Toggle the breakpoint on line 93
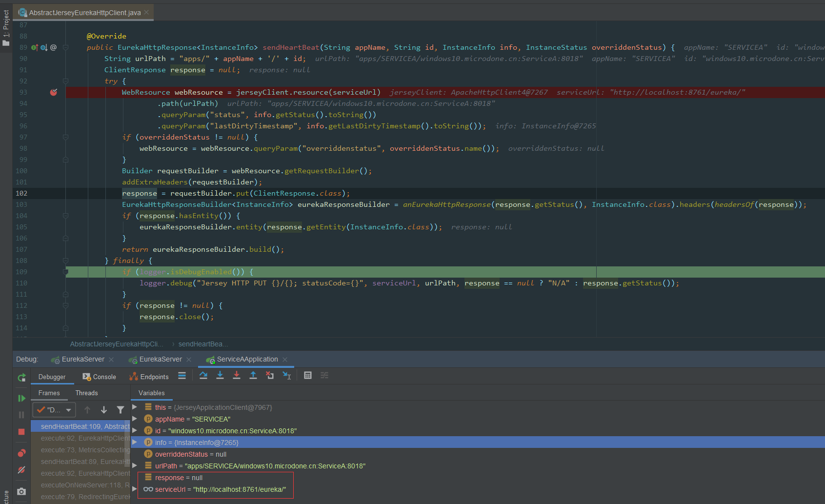Image resolution: width=825 pixels, height=504 pixels. click(x=54, y=92)
